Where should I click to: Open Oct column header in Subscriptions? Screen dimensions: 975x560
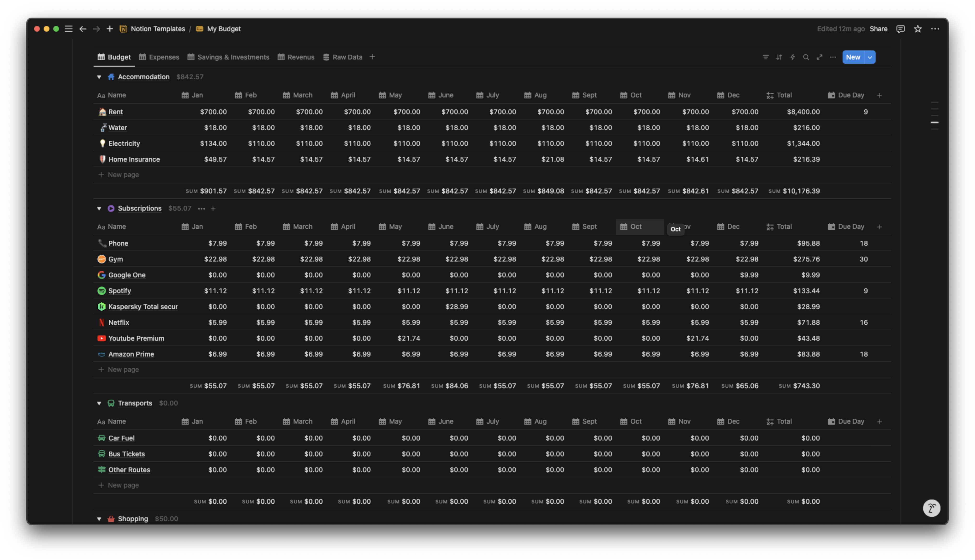(639, 227)
